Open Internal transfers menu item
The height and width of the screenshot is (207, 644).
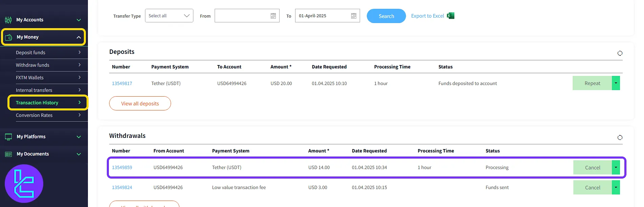click(48, 90)
